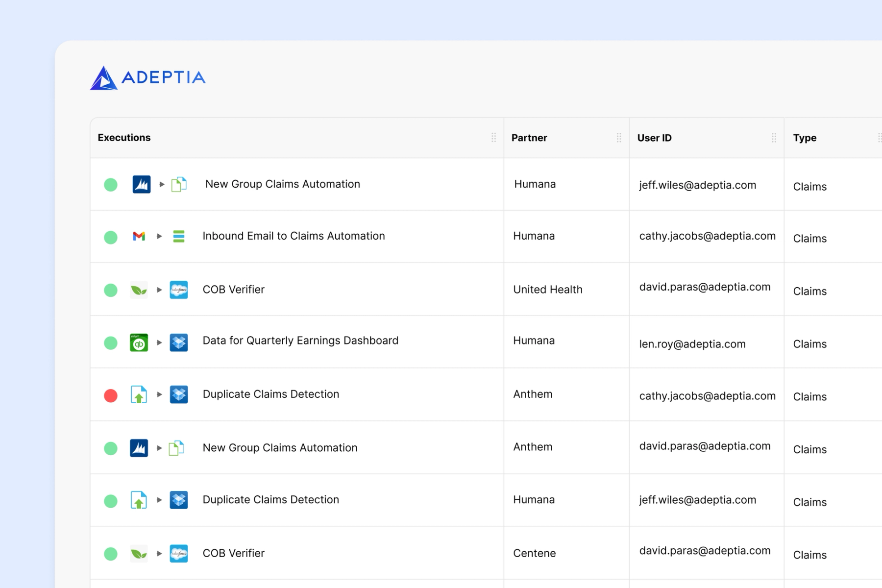Viewport: 882px width, 588px height.
Task: Expand arrow in Humana New Group Claims row
Action: tap(162, 185)
